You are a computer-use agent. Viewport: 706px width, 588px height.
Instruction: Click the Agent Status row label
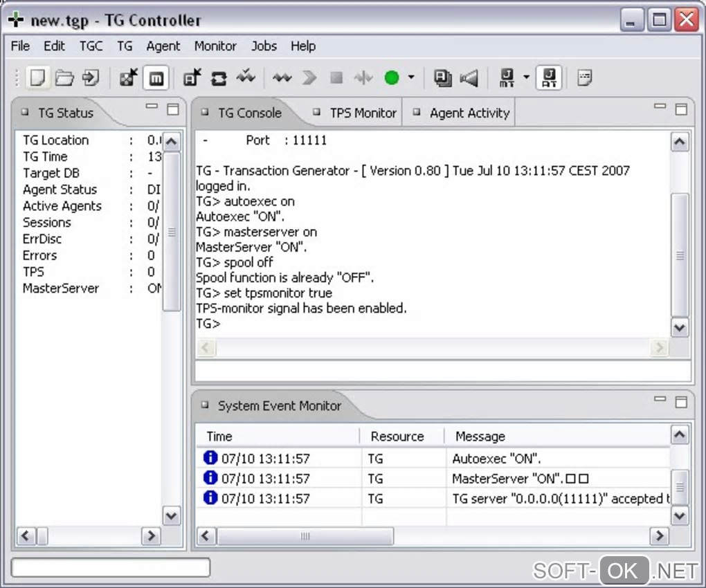click(60, 190)
